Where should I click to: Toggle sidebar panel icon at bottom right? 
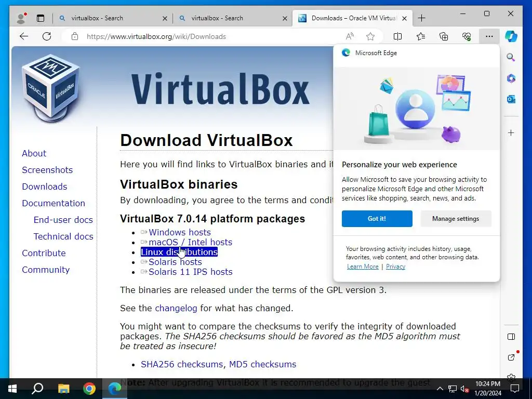click(x=511, y=337)
